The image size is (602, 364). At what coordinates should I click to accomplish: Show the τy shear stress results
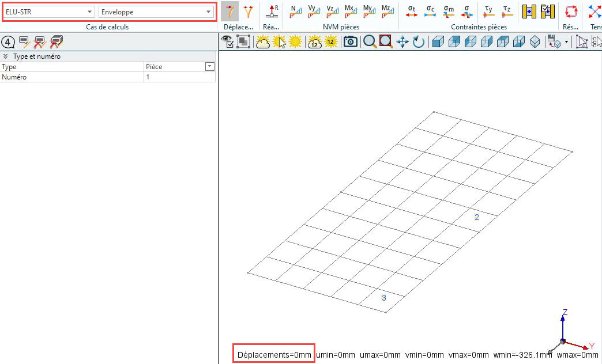coord(489,12)
